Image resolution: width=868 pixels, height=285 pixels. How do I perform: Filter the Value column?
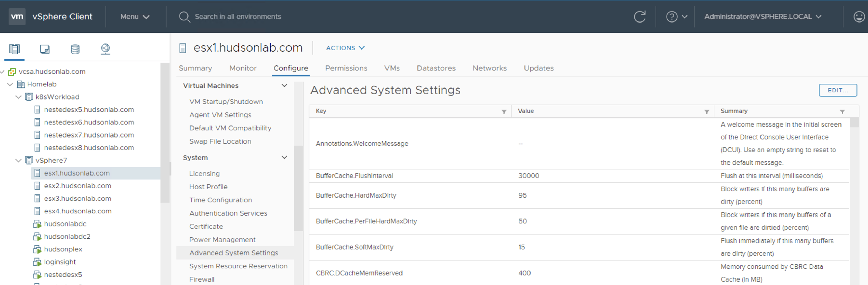coord(707,112)
